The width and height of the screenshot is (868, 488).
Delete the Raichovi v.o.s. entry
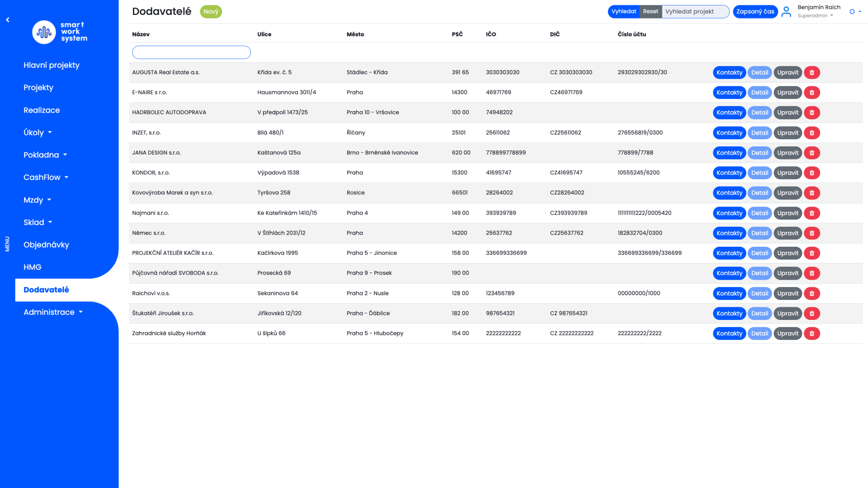point(811,293)
